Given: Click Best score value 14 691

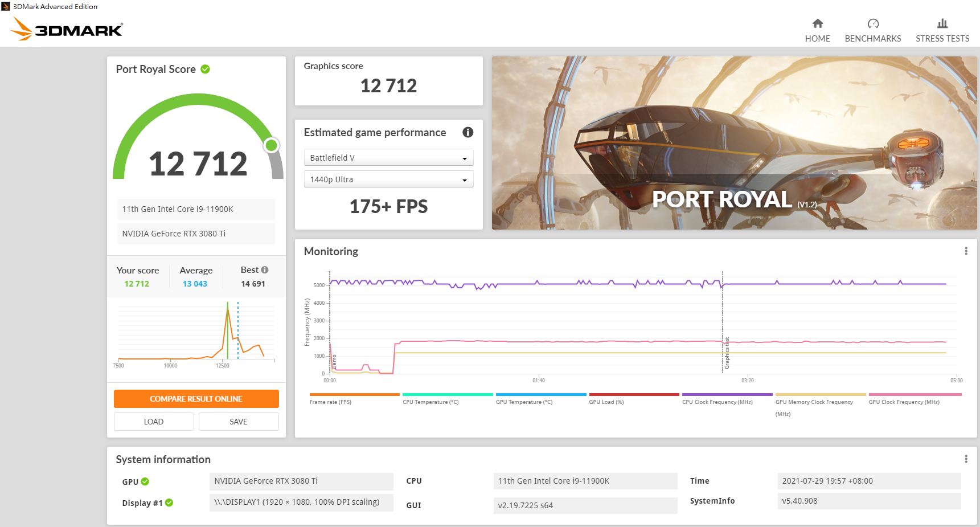Looking at the screenshot, I should pos(253,284).
